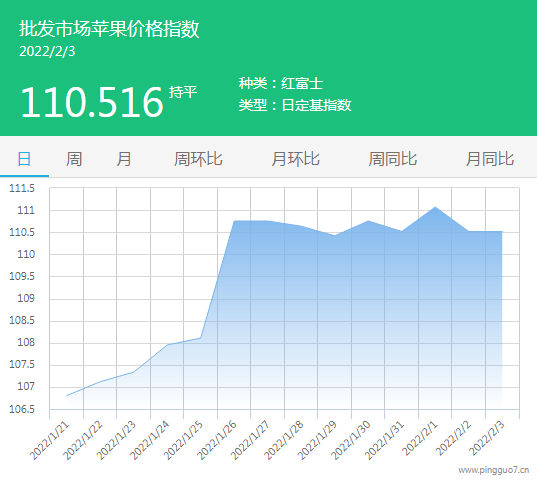
Task: Click the 111.5 y-axis label
Action: (x=22, y=188)
